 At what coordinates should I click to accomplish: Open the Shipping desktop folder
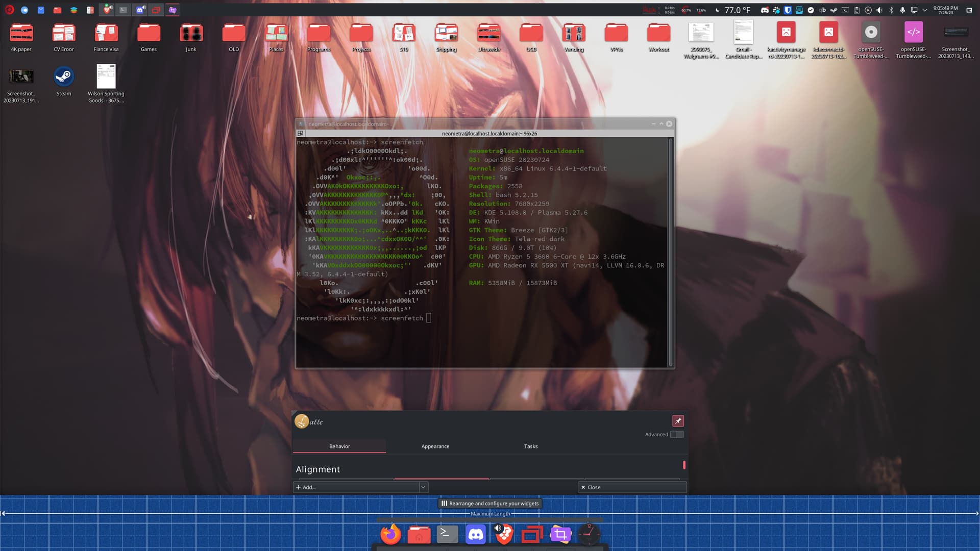pos(446,37)
